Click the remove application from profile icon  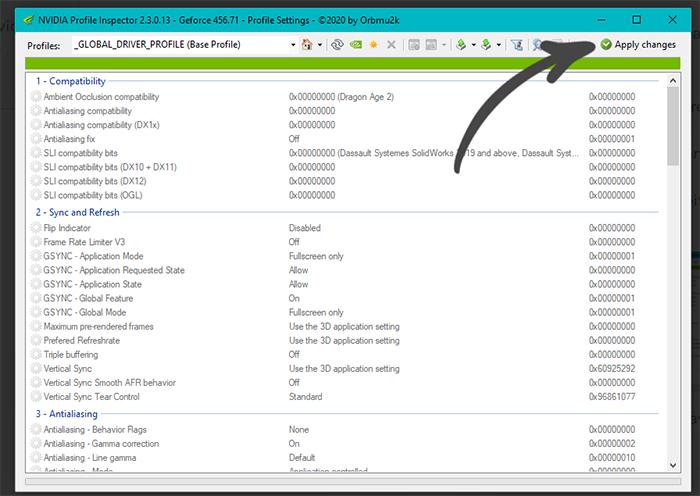click(431, 45)
